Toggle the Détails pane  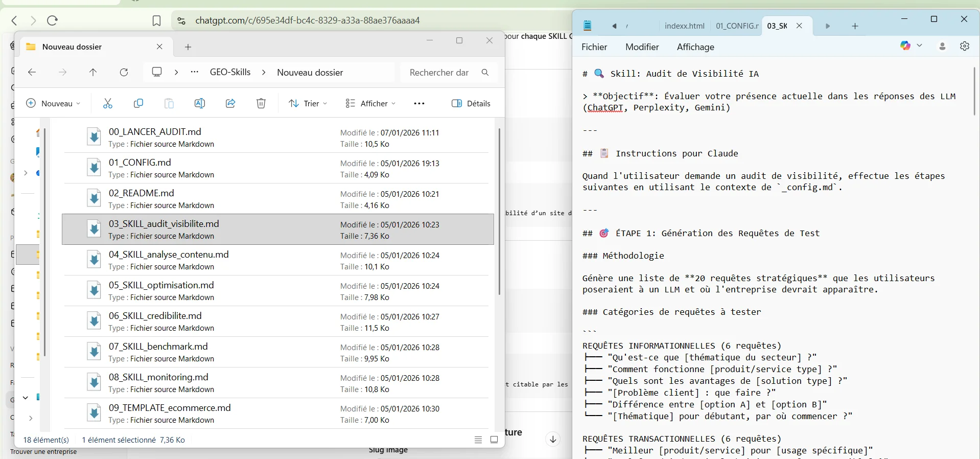click(471, 103)
